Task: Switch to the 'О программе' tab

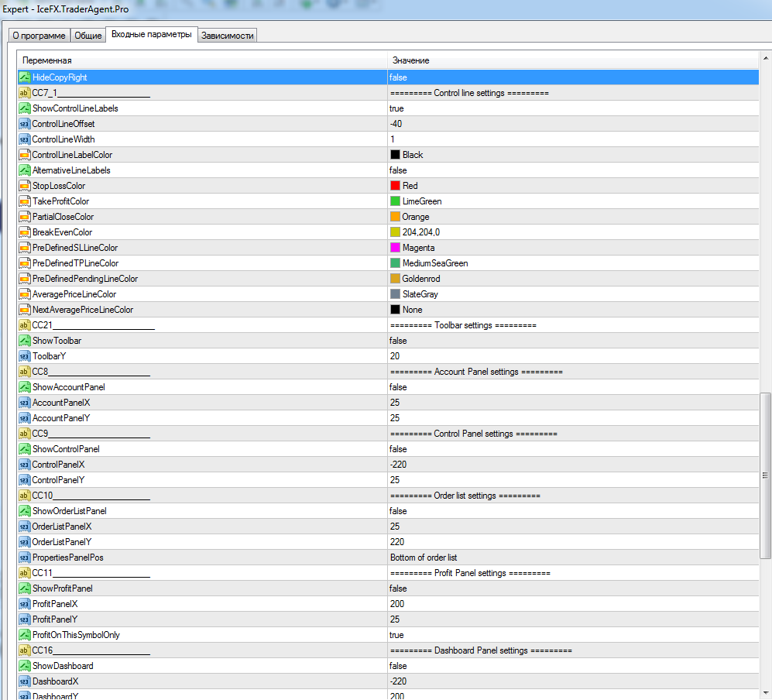Action: [39, 36]
